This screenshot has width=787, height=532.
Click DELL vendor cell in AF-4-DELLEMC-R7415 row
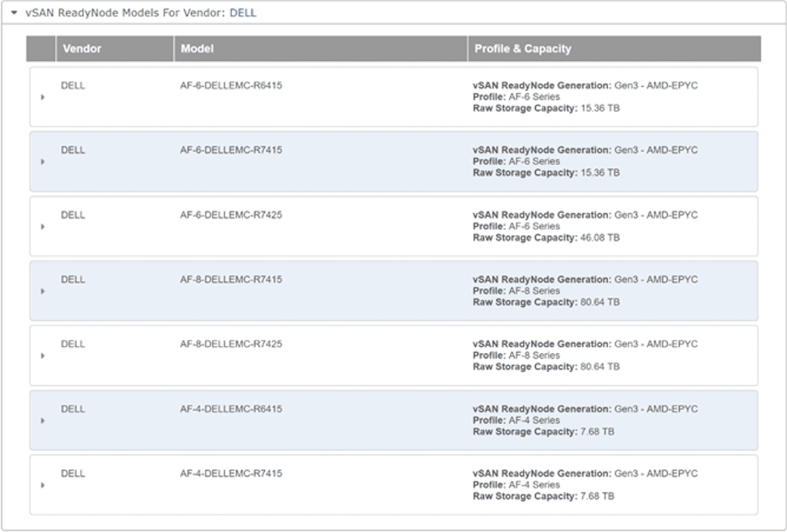pos(73,473)
